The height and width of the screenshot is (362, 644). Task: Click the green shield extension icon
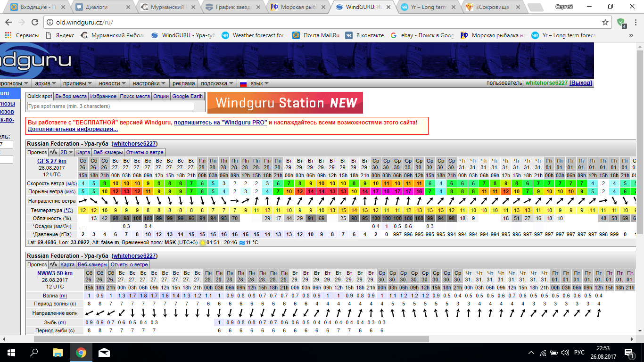pyautogui.click(x=621, y=22)
